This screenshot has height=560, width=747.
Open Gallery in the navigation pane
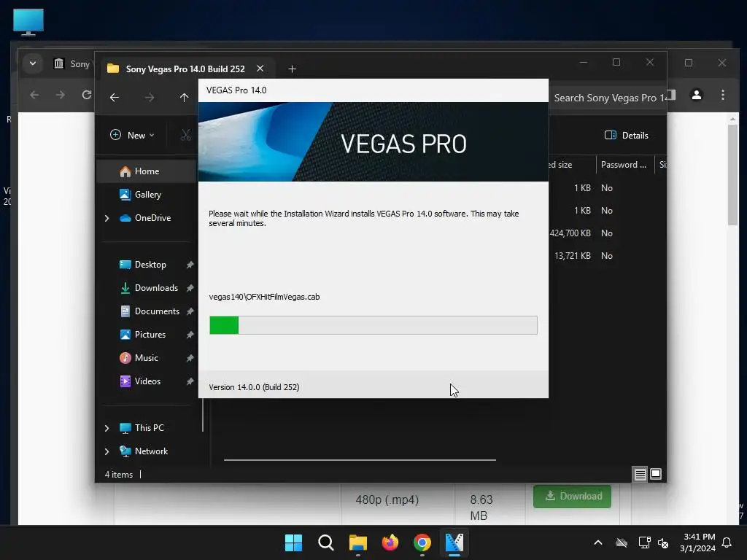click(x=147, y=195)
